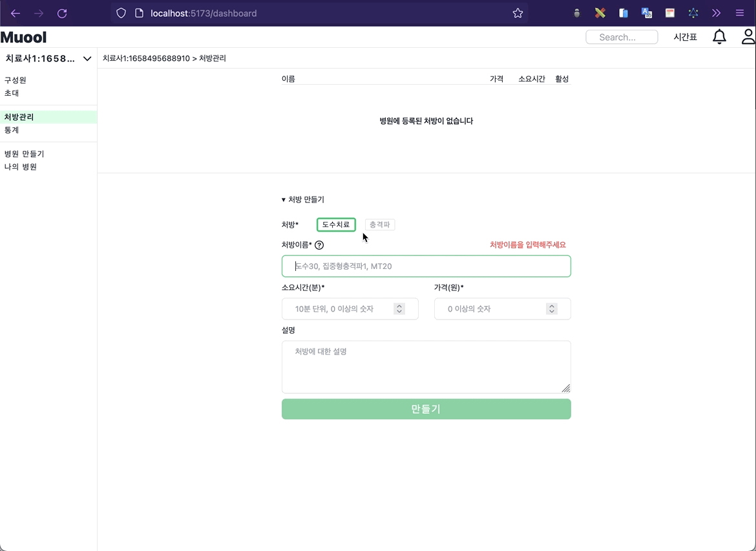The width and height of the screenshot is (756, 551).
Task: Click the Muool logo
Action: [23, 37]
